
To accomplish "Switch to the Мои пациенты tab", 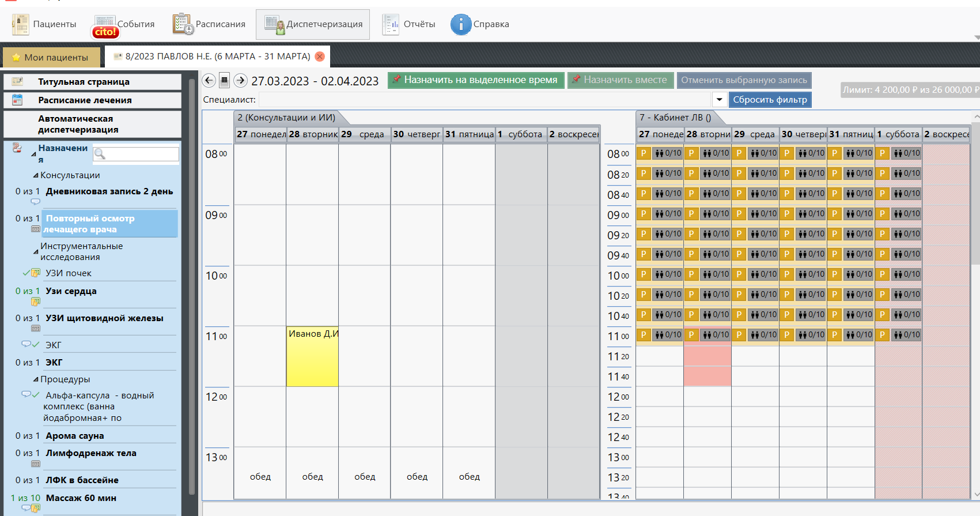I will click(x=51, y=57).
